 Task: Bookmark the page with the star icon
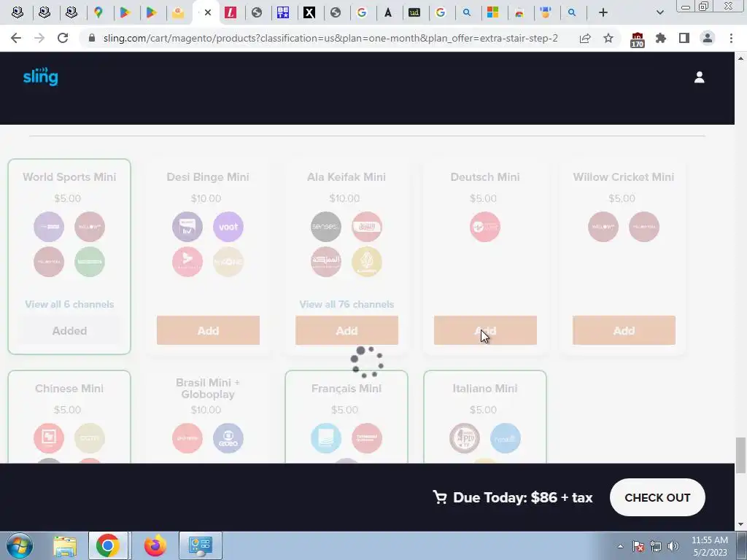click(608, 38)
